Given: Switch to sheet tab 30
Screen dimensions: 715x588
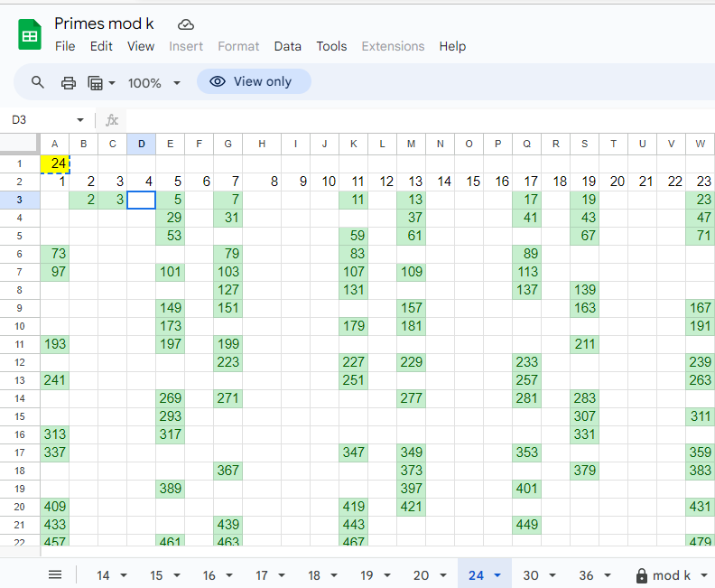Looking at the screenshot, I should coord(531,575).
